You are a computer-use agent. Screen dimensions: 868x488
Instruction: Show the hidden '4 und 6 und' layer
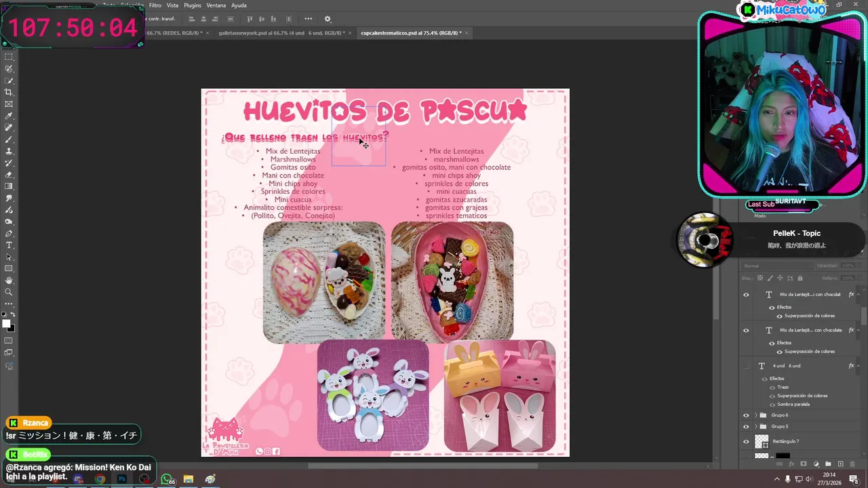[x=746, y=366]
